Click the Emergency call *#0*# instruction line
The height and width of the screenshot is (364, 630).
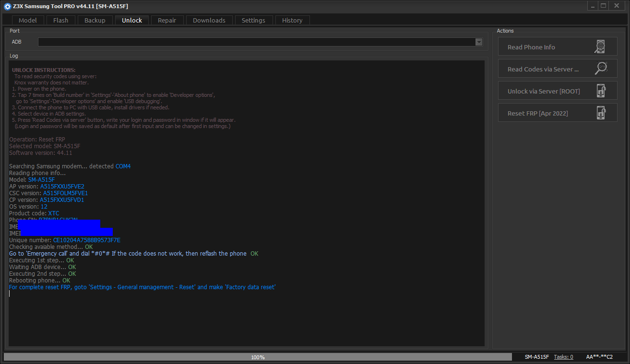134,254
